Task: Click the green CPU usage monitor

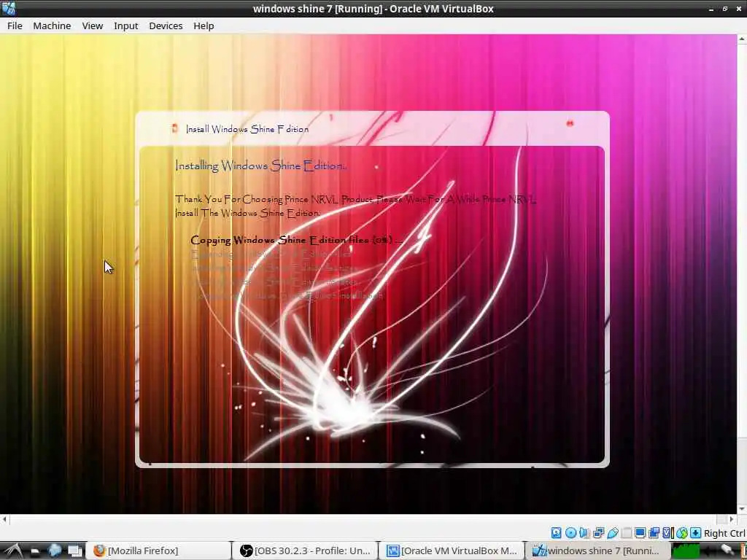Action: tap(686, 551)
